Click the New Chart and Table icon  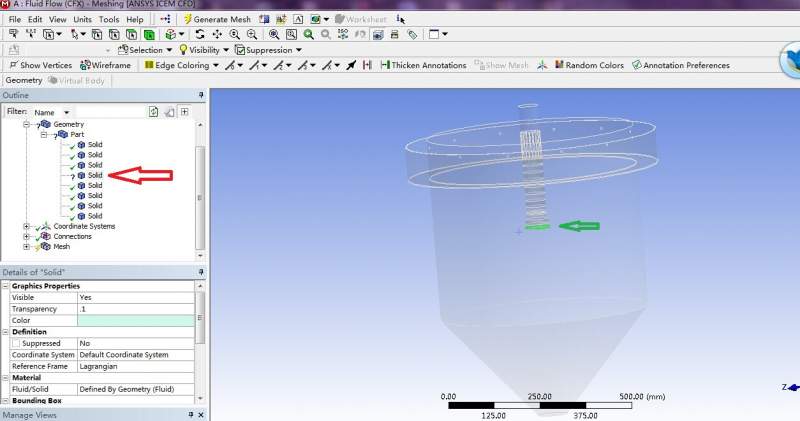click(x=281, y=19)
